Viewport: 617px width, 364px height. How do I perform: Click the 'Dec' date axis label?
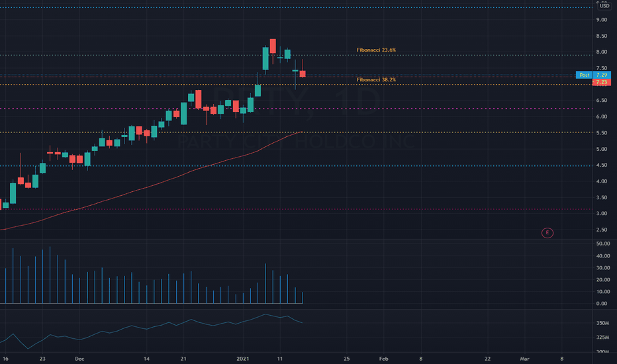[x=79, y=359]
